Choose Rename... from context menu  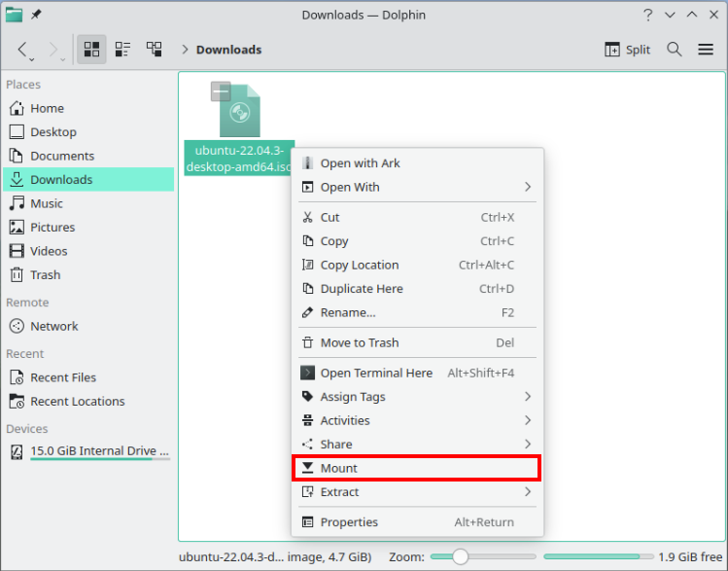coord(417,312)
